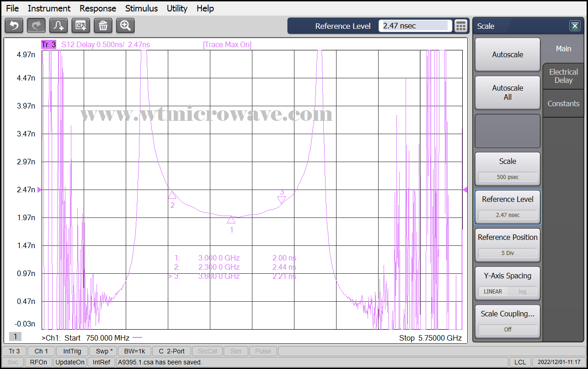The width and height of the screenshot is (588, 369).
Task: Click the Redo icon in the toolbar
Action: tap(36, 26)
